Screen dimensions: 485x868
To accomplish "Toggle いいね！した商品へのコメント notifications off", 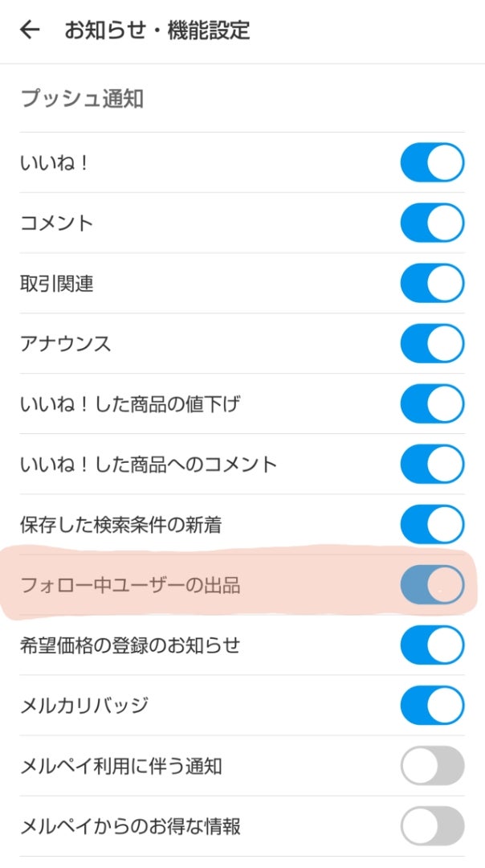I will [x=433, y=464].
